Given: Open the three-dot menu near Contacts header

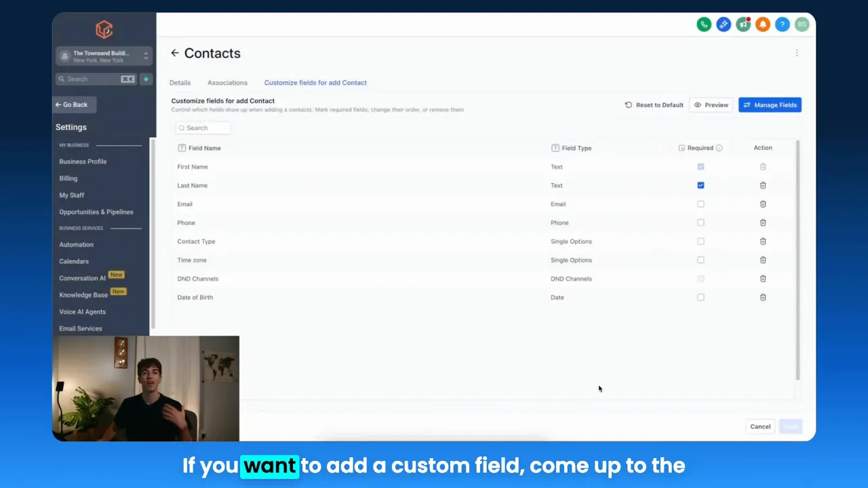Looking at the screenshot, I should (797, 53).
